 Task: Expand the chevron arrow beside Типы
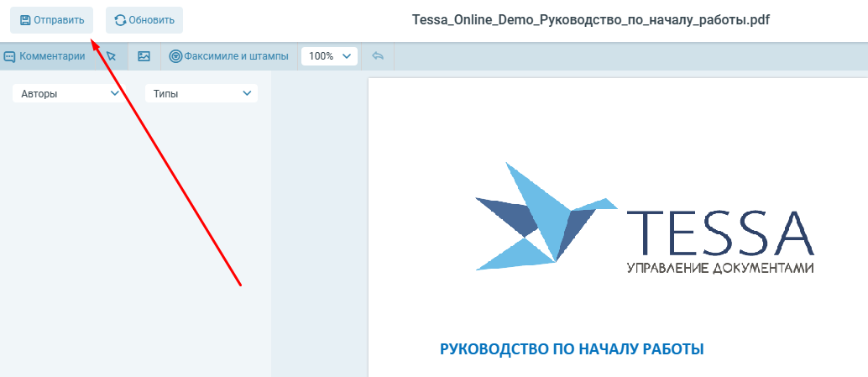[x=247, y=94]
